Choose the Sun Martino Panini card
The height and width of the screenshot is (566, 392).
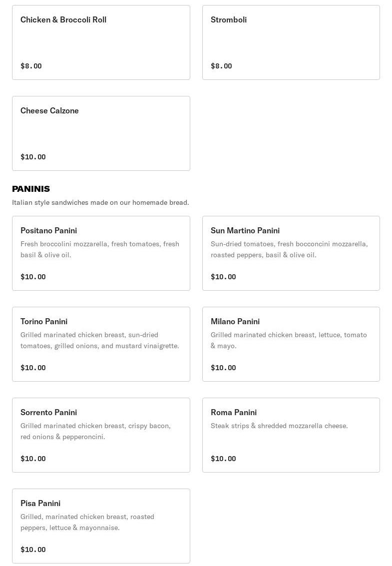tap(291, 253)
